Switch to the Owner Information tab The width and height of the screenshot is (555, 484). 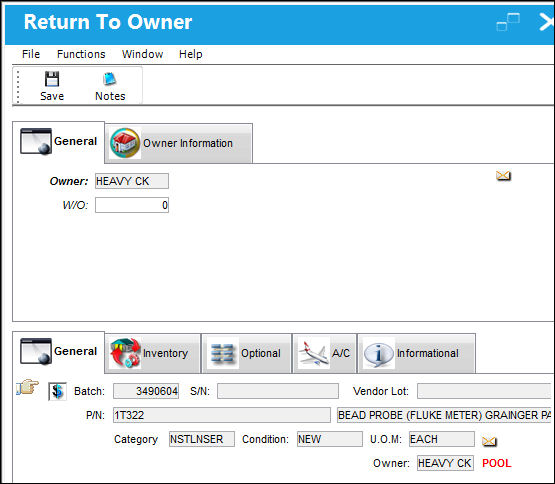[179, 143]
